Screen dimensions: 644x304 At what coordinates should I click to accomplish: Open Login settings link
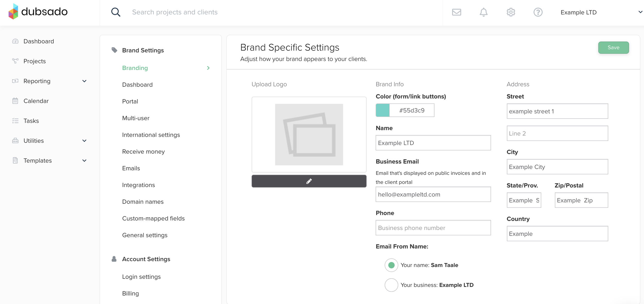click(x=141, y=277)
